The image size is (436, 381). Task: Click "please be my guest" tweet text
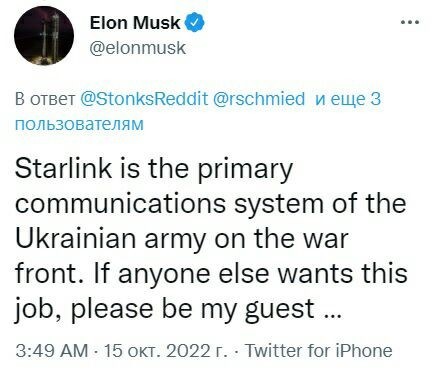(193, 309)
